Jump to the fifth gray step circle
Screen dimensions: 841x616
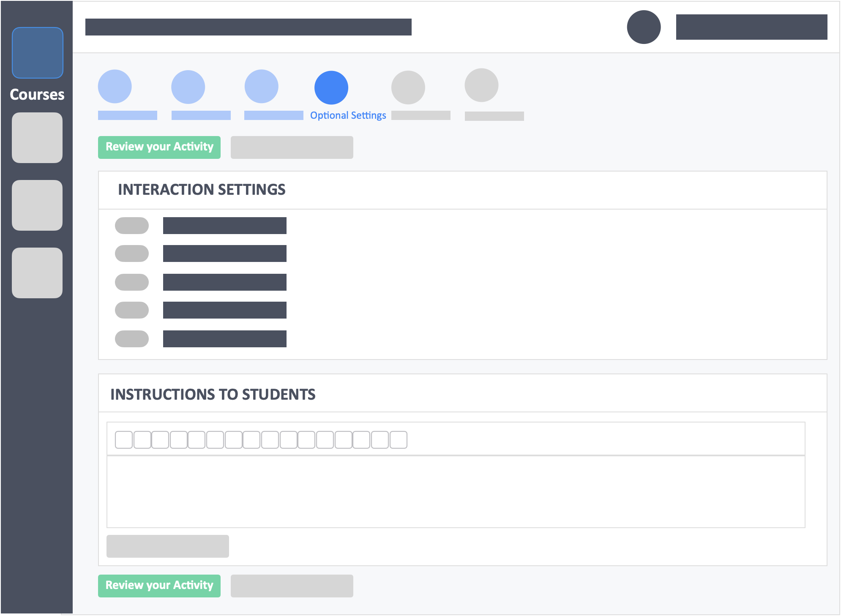click(408, 87)
